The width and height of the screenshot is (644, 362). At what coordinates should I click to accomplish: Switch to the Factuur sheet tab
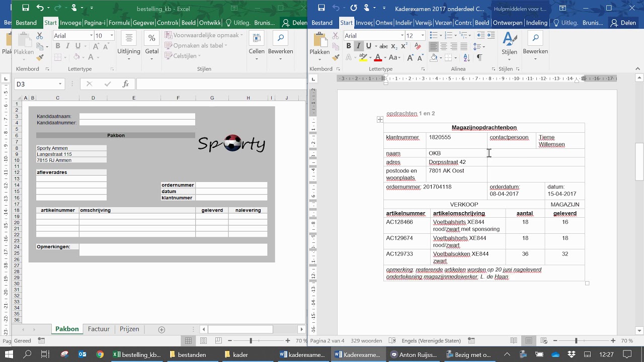pos(99,329)
